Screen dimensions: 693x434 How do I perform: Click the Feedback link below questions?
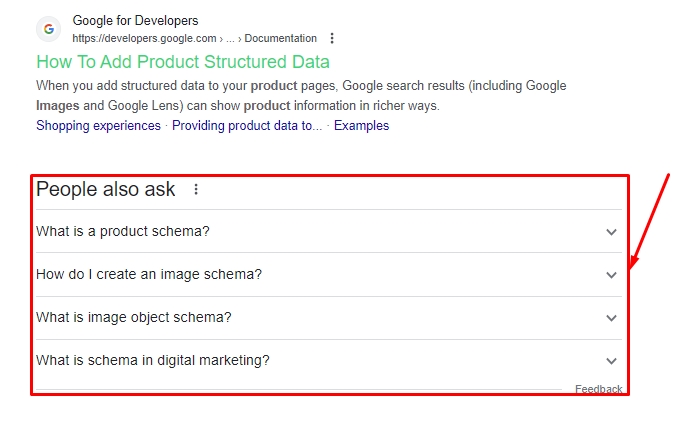point(598,389)
